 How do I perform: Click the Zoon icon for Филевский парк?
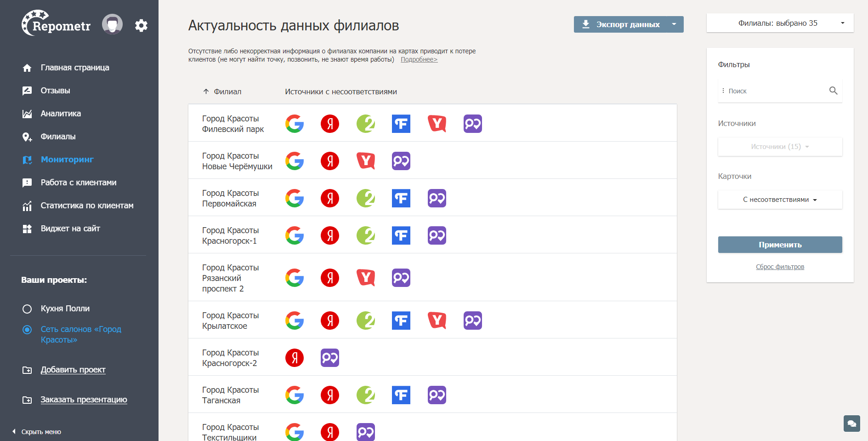point(473,124)
